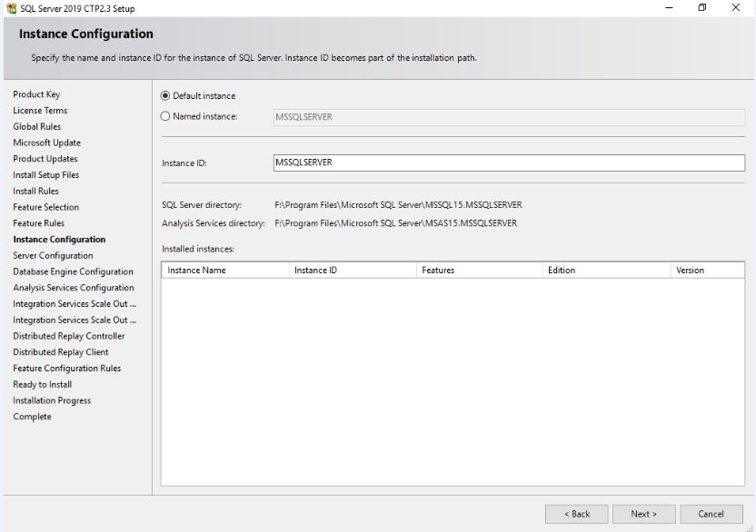Screen dimensions: 756x532
Task: Click the Instance ID column header
Action: tap(353, 271)
